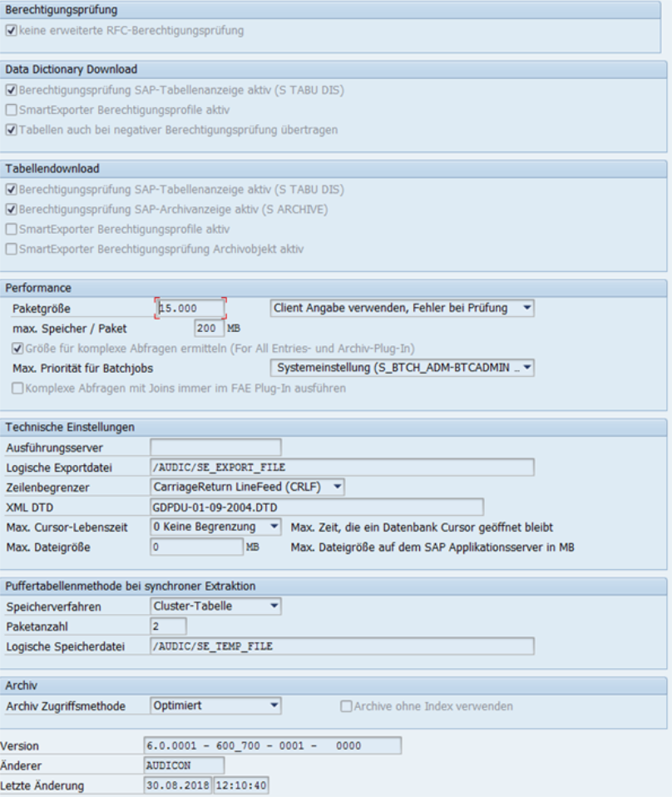Screen dimensions: 672x797
Task: Click the Logische Exportdatei field
Action: (x=342, y=467)
